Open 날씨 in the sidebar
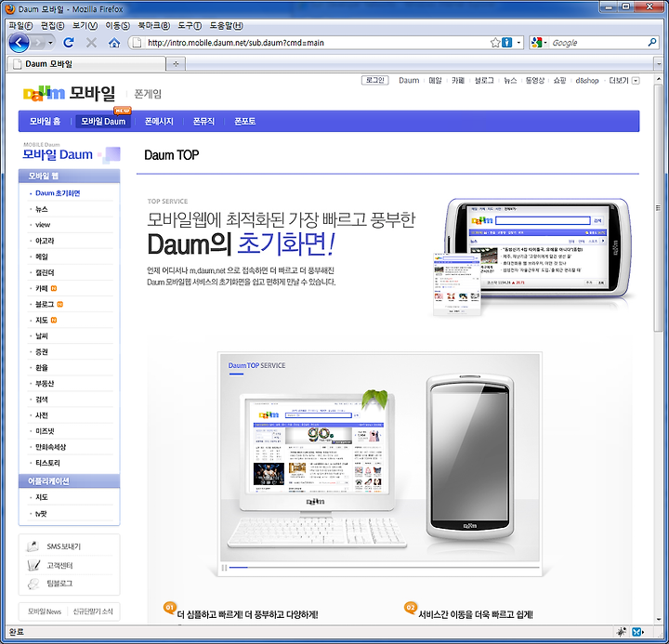The height and width of the screenshot is (644, 669). tap(42, 335)
